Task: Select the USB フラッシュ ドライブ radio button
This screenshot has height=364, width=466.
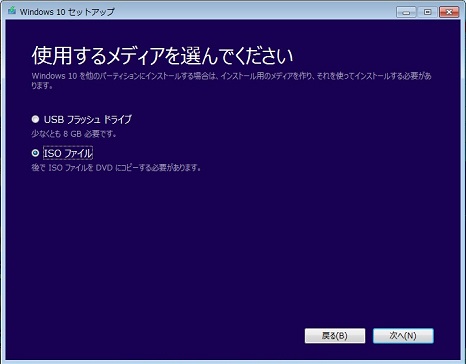Action: [35, 119]
